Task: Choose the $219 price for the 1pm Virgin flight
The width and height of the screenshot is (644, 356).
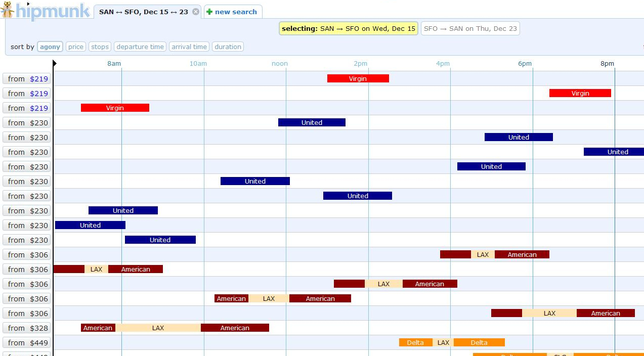Action: point(26,79)
